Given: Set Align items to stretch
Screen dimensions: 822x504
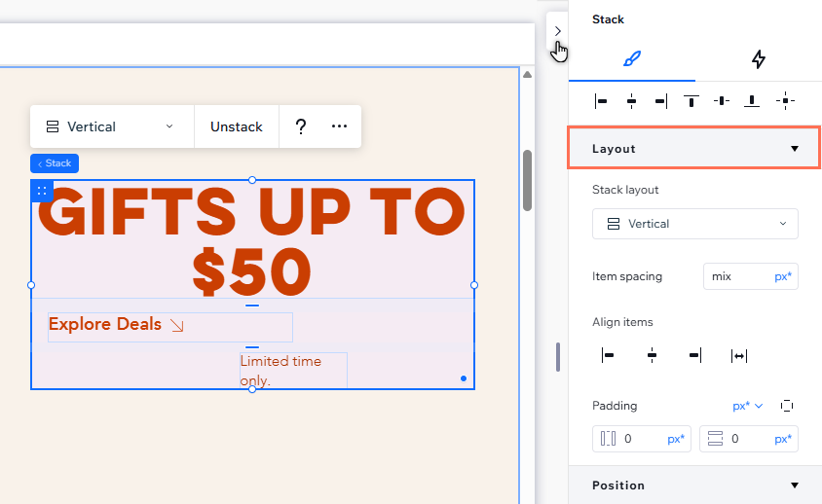Looking at the screenshot, I should pyautogui.click(x=739, y=356).
